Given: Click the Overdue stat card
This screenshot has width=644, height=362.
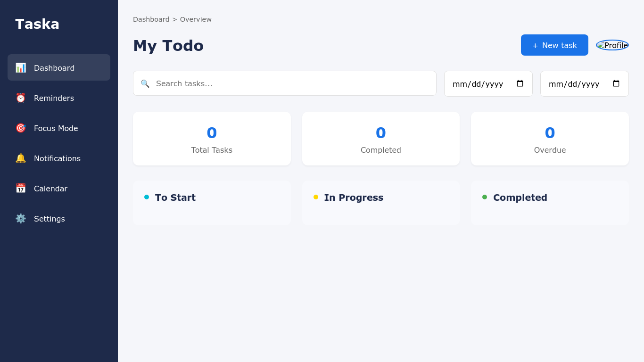Looking at the screenshot, I should pos(550,139).
